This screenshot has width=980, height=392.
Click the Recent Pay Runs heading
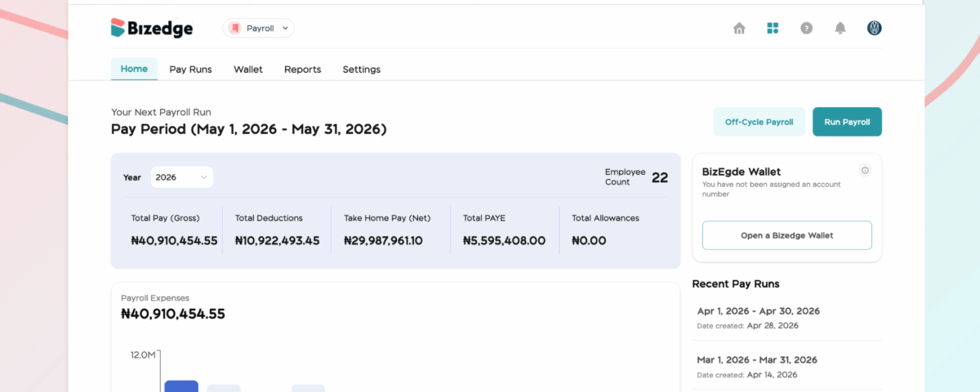coord(736,283)
